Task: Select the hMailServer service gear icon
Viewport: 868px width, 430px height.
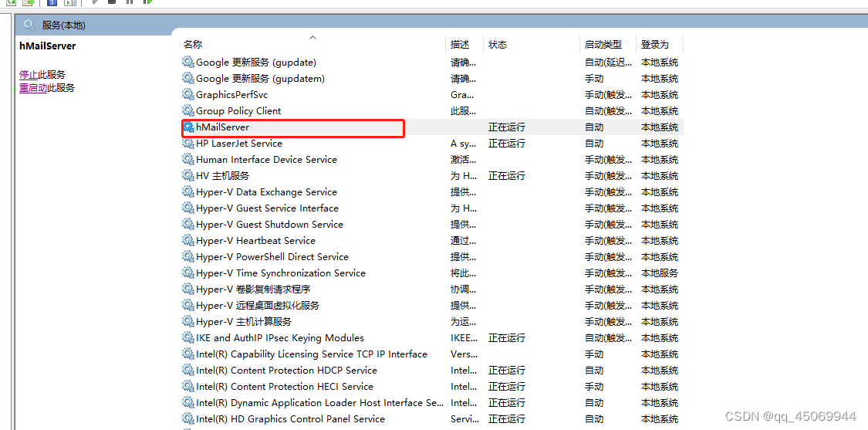Action: pyautogui.click(x=188, y=127)
